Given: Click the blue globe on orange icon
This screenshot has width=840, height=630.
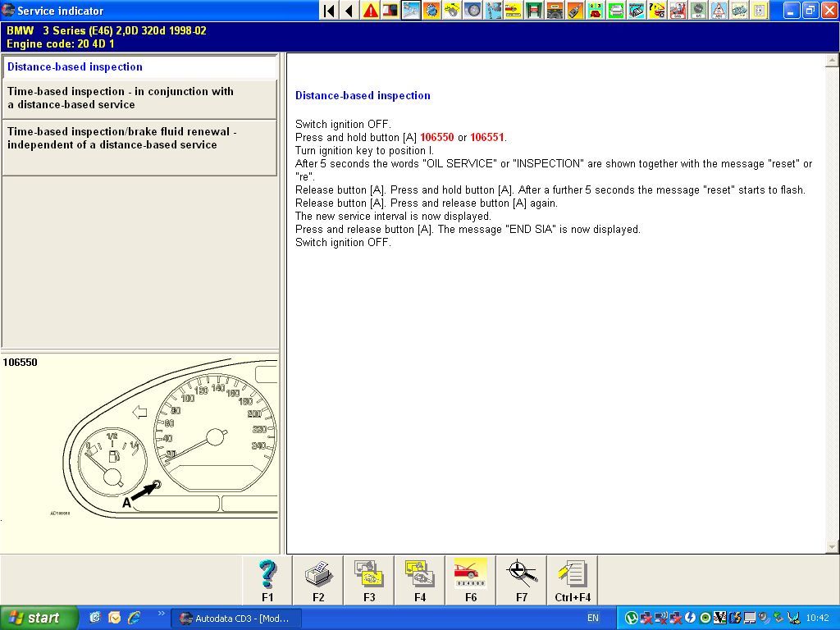Looking at the screenshot, I should (x=431, y=10).
